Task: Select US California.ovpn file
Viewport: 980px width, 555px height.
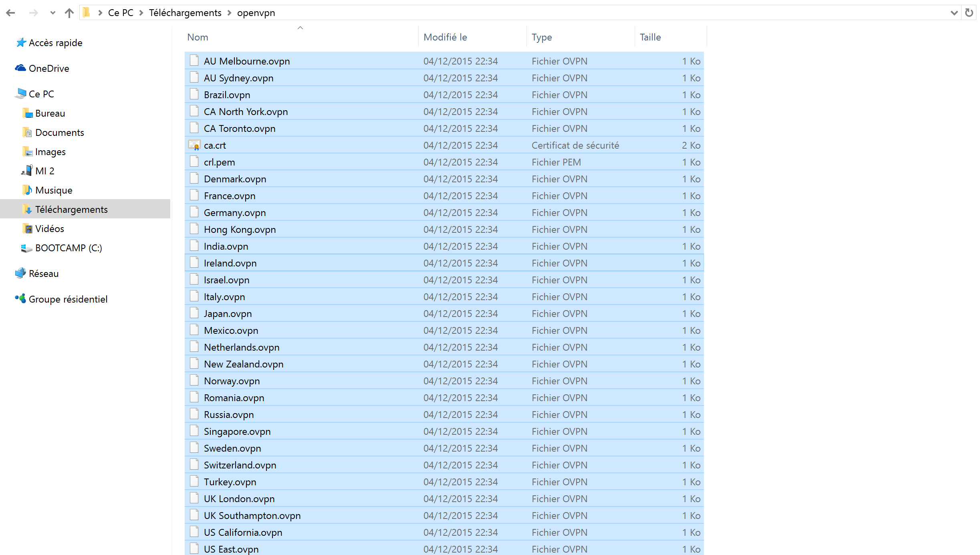Action: 444,532
